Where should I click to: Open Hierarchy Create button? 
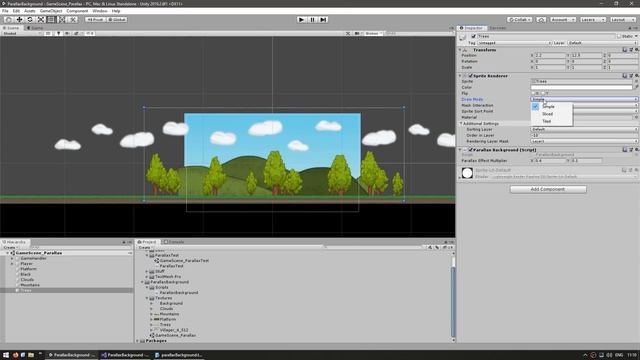[x=10, y=248]
